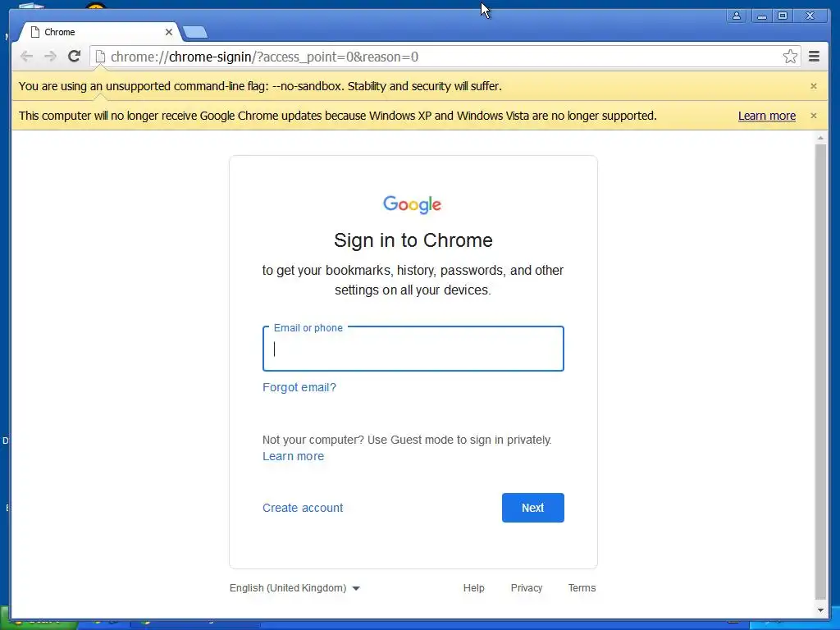Click the Google logo
The image size is (840, 630).
[x=413, y=204]
